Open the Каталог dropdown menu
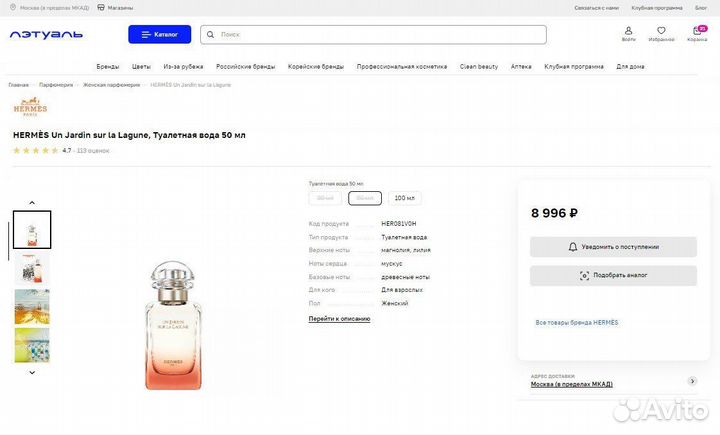 point(159,34)
